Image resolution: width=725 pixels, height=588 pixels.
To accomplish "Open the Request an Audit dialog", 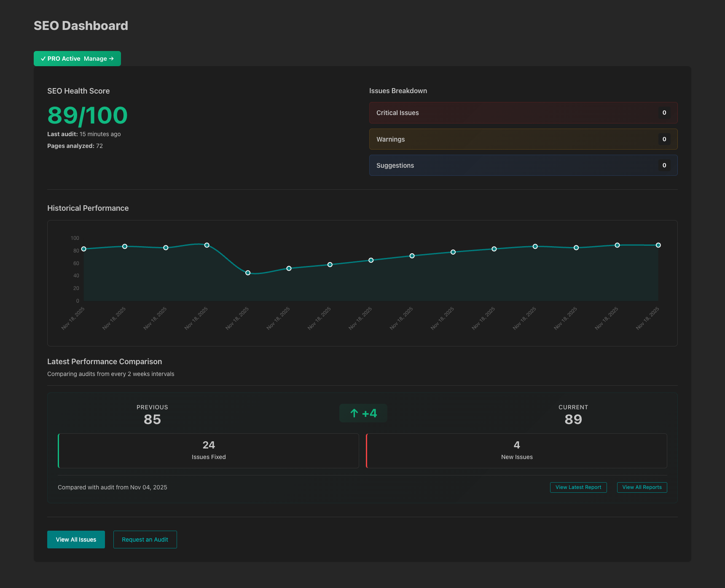I will [x=145, y=539].
